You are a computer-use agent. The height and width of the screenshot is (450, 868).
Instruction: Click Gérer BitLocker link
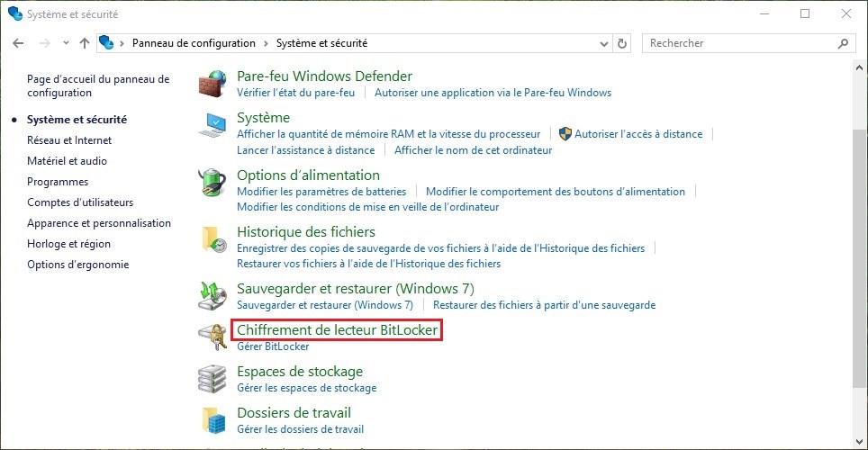point(273,346)
